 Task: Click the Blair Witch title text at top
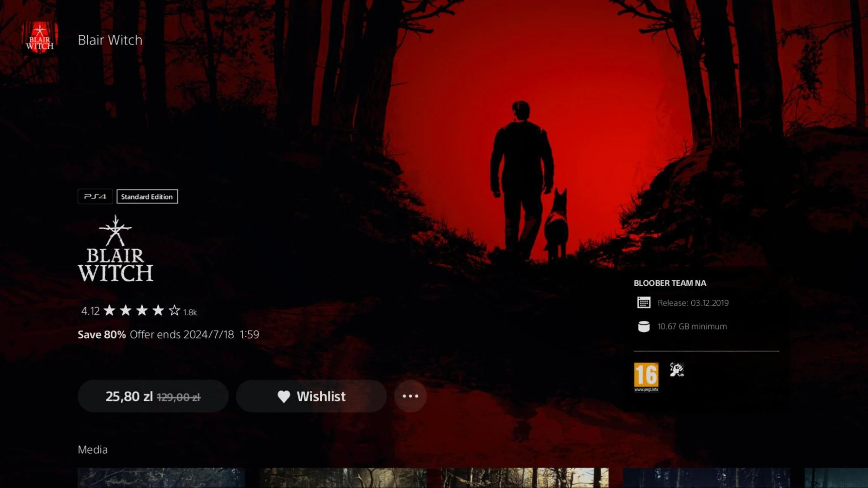point(110,40)
